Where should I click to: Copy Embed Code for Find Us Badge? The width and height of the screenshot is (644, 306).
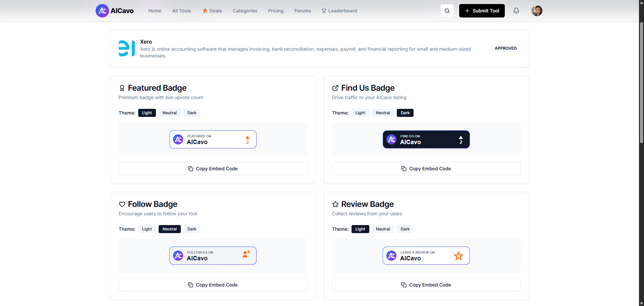[426, 169]
